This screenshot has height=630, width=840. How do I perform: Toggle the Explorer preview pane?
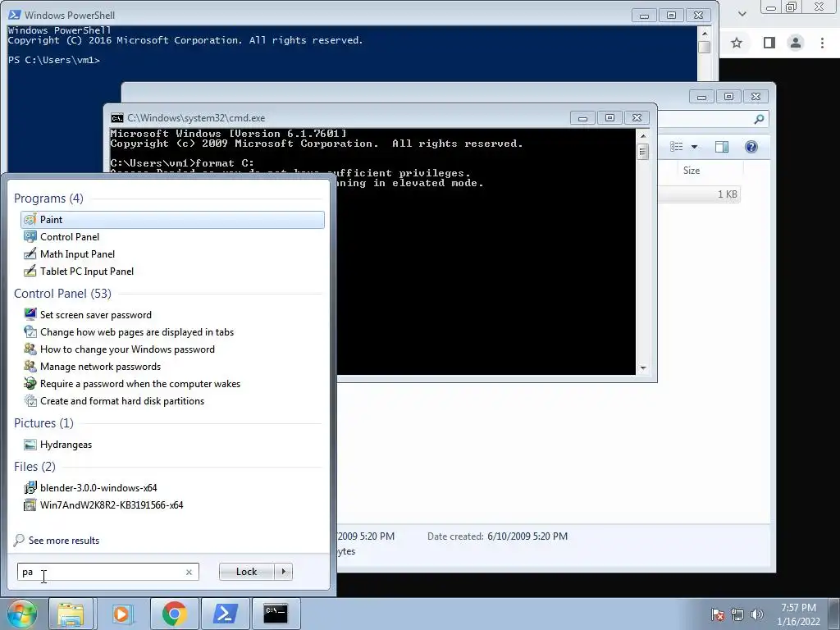coord(722,147)
